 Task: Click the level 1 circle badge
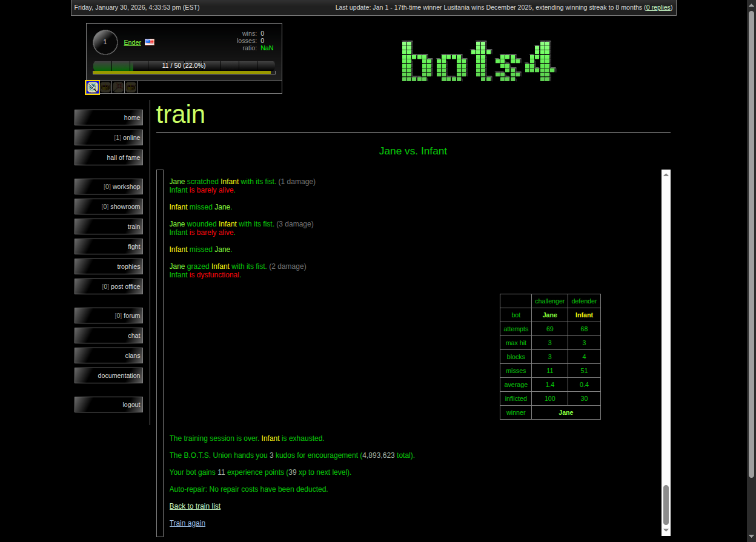click(105, 42)
